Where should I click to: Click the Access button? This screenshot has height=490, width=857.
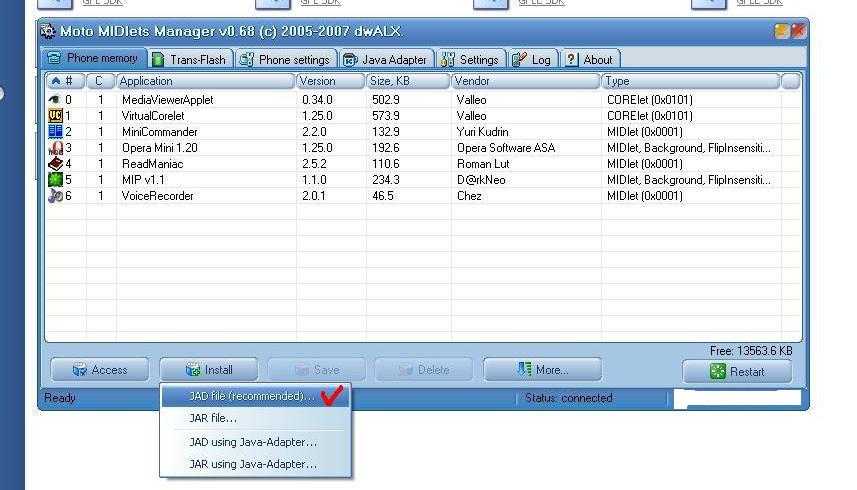click(x=99, y=370)
